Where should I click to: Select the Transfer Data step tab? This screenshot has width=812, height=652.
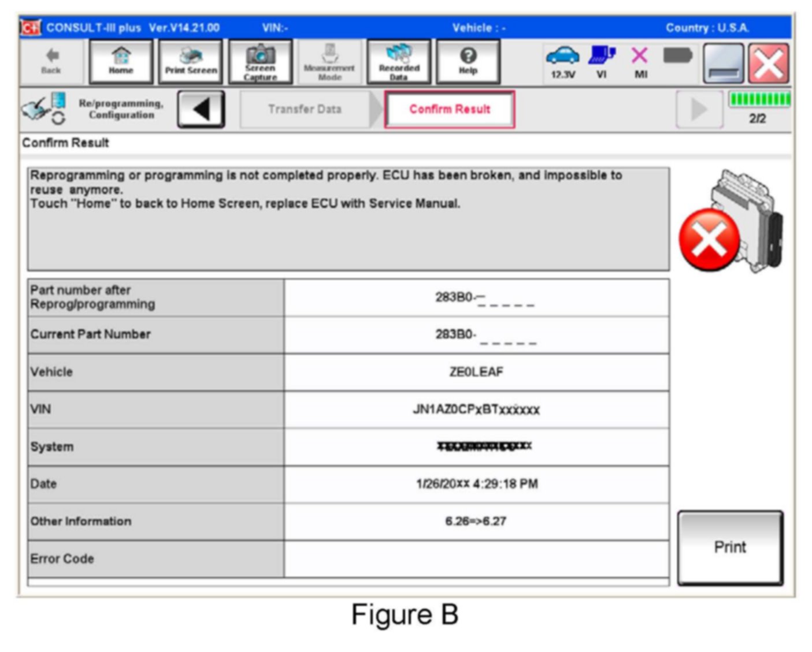coord(305,109)
